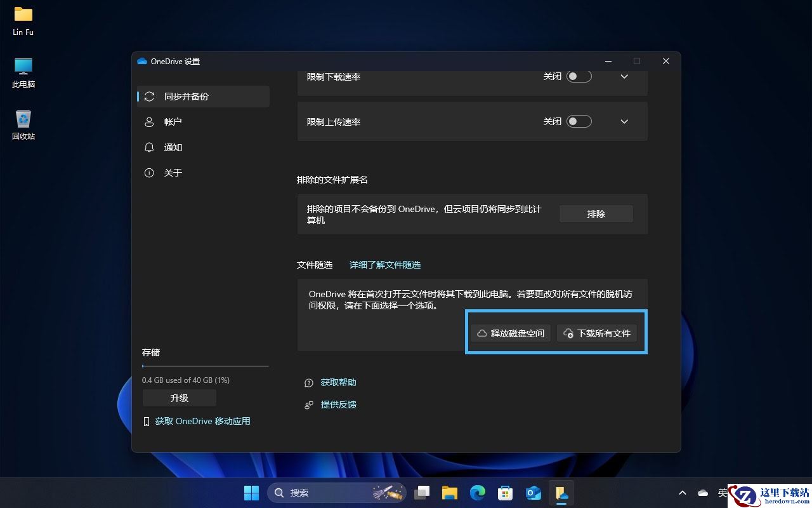Viewport: 812px width, 508px height.
Task: Open Outlook from the taskbar
Action: pos(533,493)
